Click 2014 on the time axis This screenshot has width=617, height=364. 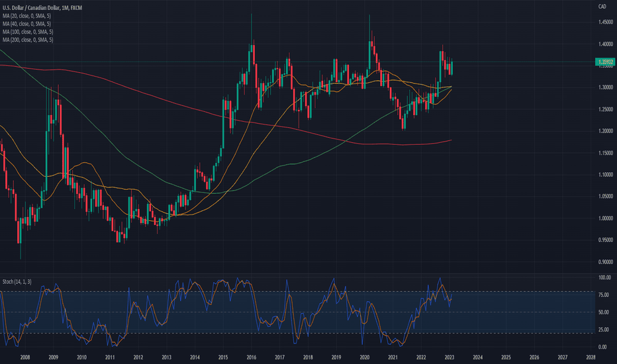click(195, 357)
